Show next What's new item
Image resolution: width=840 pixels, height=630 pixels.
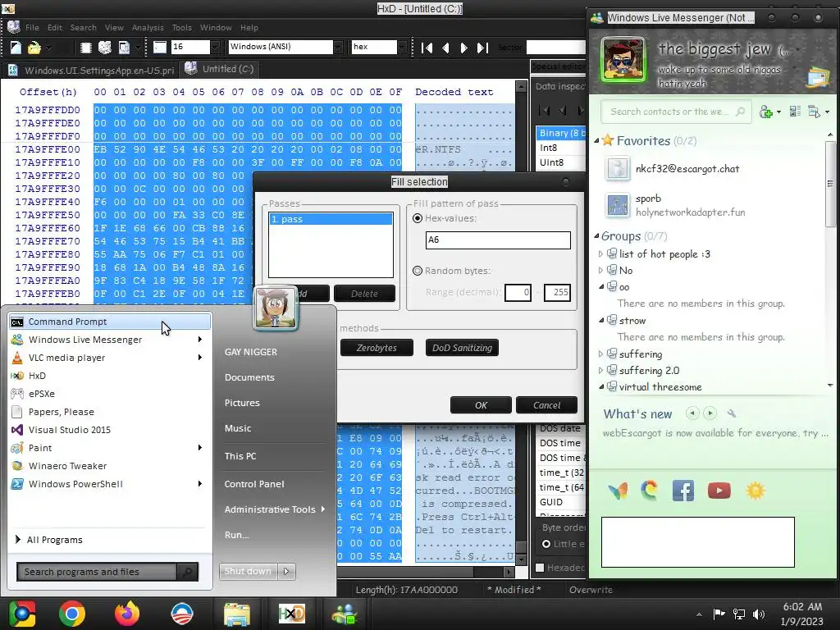click(710, 413)
